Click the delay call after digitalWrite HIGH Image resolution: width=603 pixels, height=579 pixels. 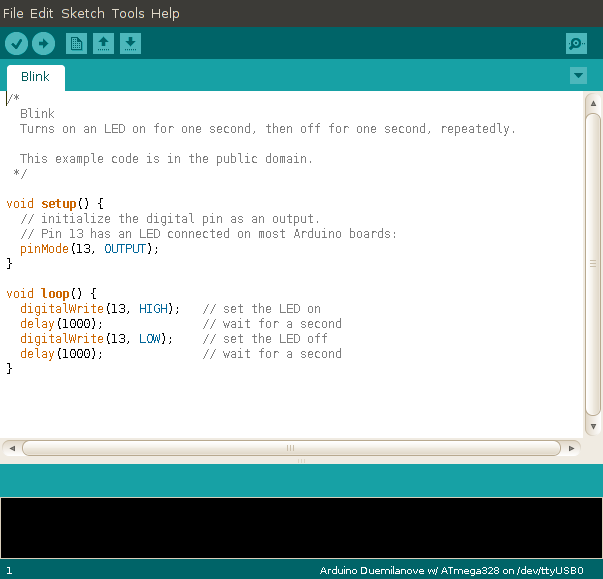61,324
